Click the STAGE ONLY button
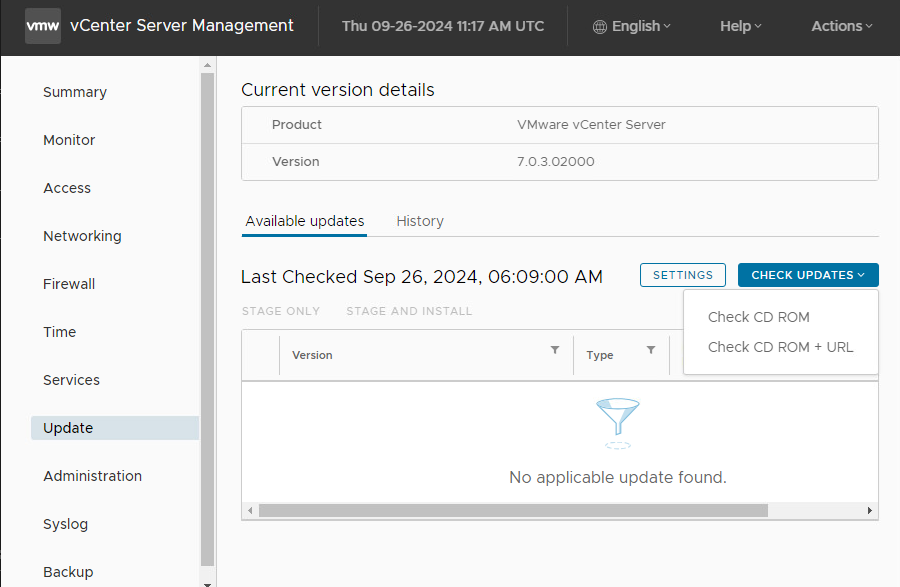 (x=281, y=311)
